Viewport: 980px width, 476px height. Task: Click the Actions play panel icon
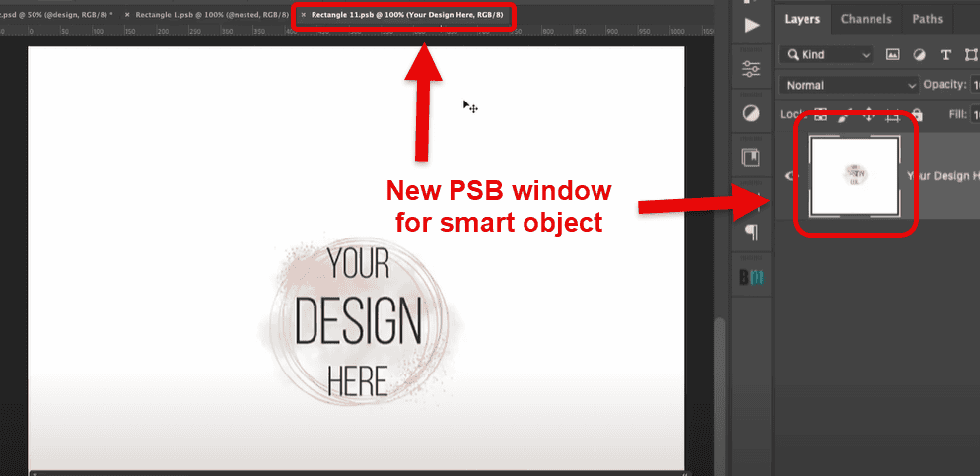752,26
